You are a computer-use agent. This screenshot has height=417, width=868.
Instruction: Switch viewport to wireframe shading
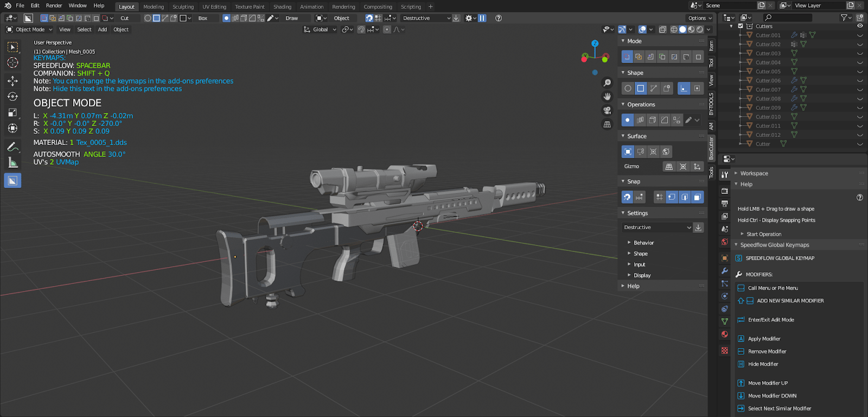click(674, 29)
